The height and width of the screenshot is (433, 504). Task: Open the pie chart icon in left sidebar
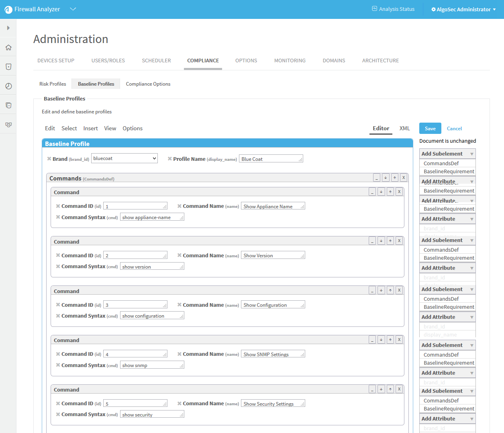pos(8,86)
